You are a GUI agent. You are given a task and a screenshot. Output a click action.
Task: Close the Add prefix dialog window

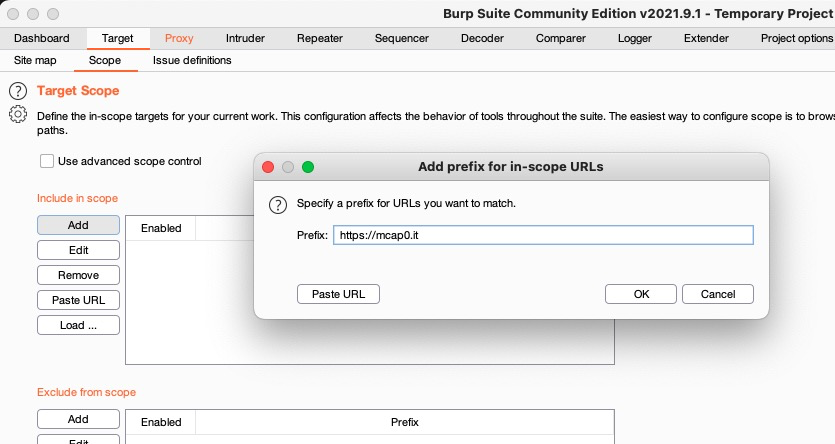268,167
